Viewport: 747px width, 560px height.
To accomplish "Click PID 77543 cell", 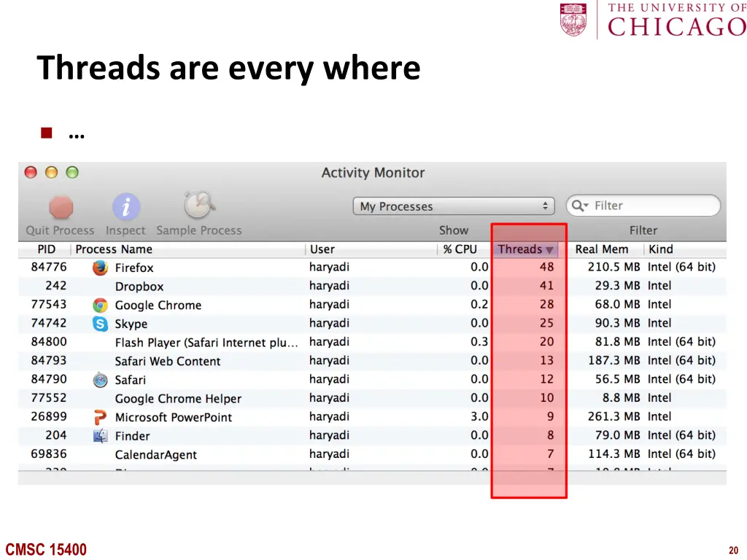I will coord(49,304).
